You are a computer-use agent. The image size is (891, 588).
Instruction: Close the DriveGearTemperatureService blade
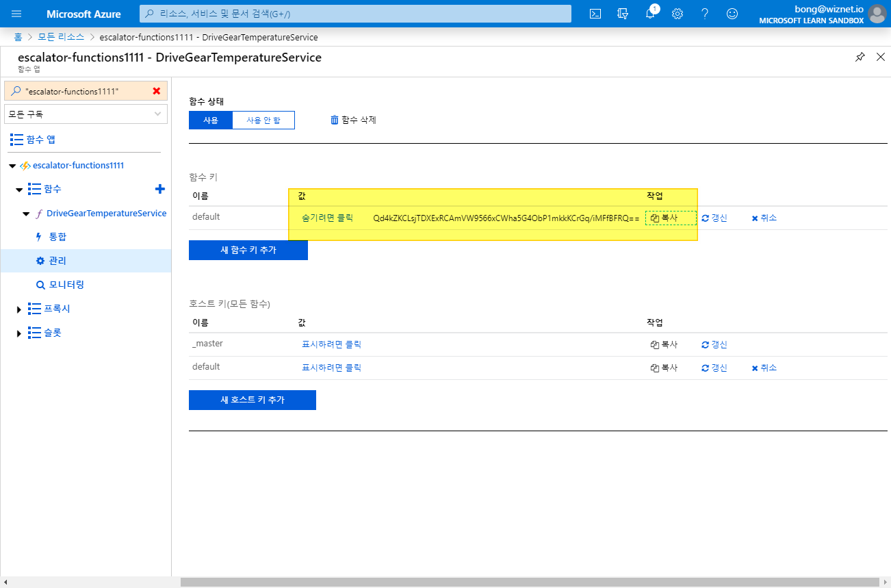pos(881,57)
